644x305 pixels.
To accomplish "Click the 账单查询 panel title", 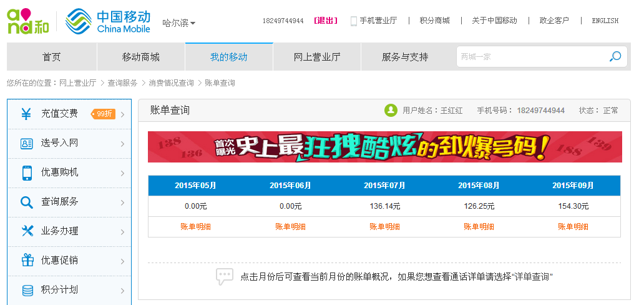I will (x=170, y=110).
